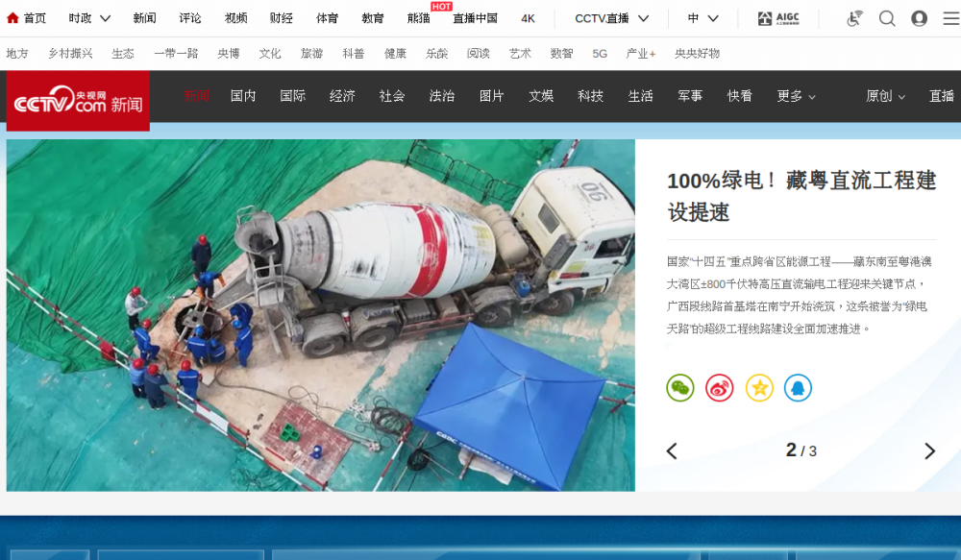961x560 pixels.
Task: Open the 数智 link
Action: click(561, 53)
